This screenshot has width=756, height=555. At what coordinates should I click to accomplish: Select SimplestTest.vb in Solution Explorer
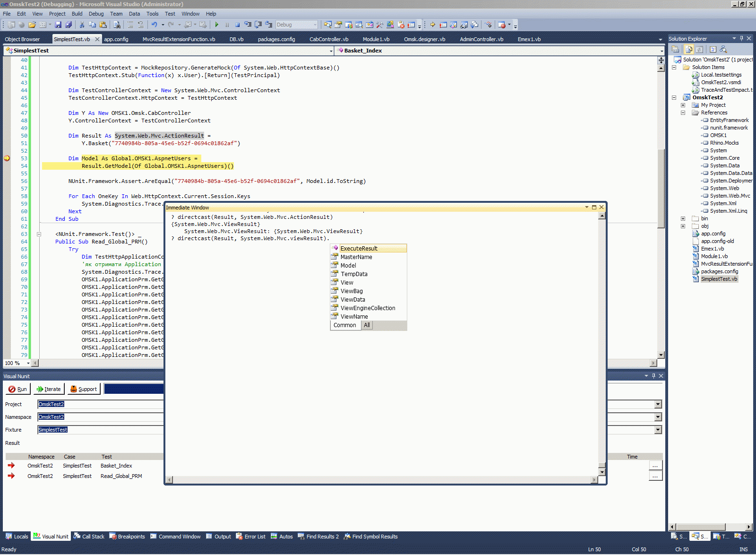click(719, 279)
